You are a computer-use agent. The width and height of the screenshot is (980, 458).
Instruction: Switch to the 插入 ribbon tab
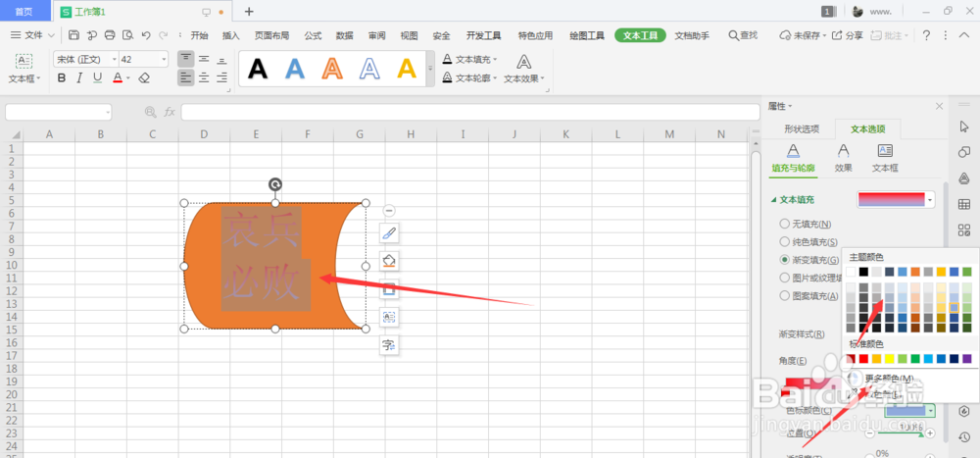(x=230, y=35)
